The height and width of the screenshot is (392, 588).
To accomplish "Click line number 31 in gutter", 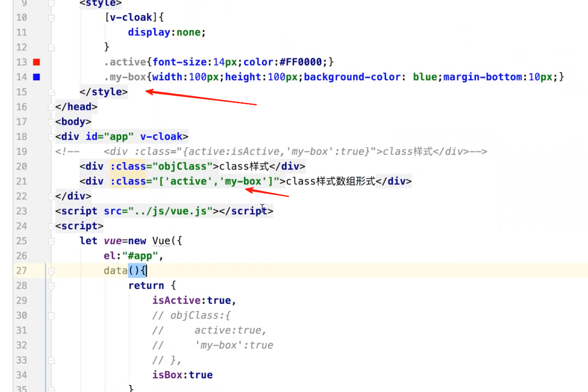I will [x=21, y=331].
